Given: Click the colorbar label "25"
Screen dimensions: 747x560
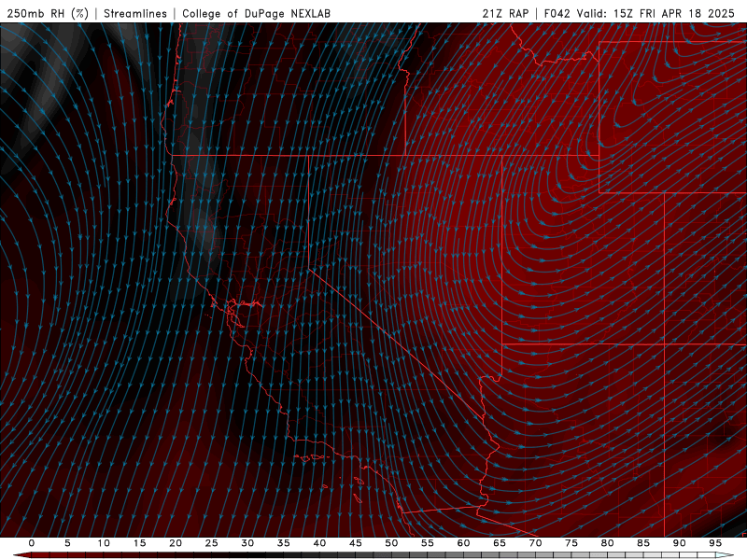Looking at the screenshot, I should (212, 543).
